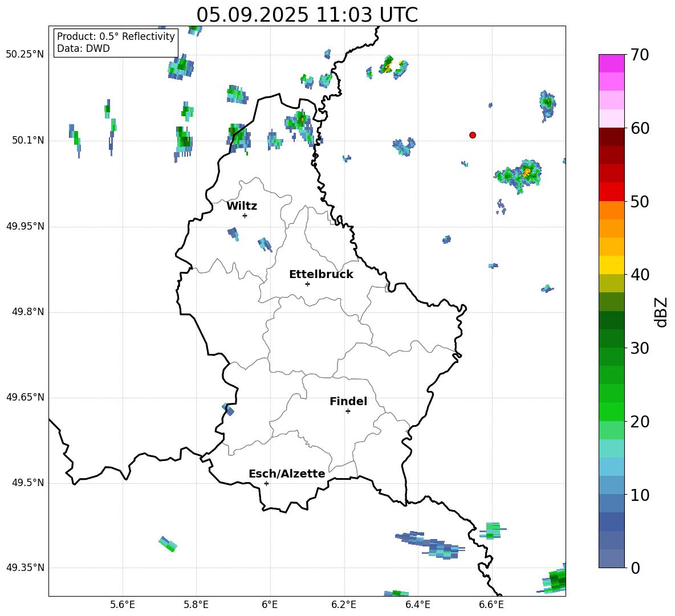Click the 60 tick label on the colorbar

(x=641, y=129)
